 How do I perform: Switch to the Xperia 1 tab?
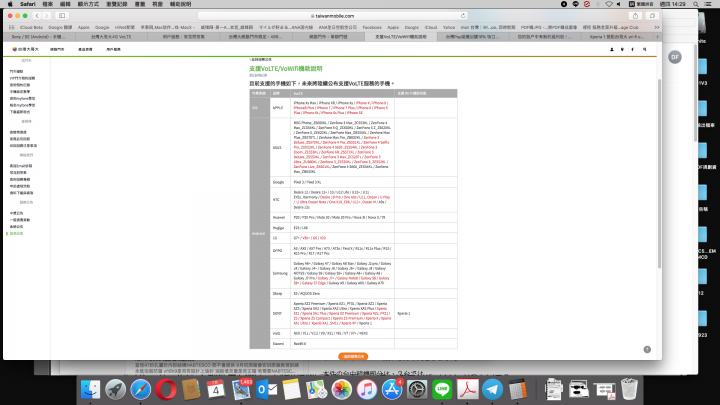coord(616,37)
